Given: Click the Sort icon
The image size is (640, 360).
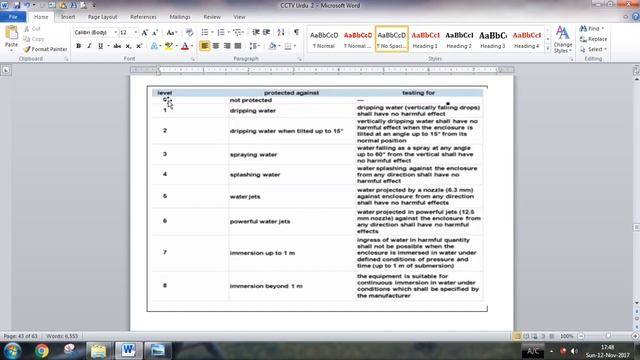Looking at the screenshot, I should [x=281, y=32].
